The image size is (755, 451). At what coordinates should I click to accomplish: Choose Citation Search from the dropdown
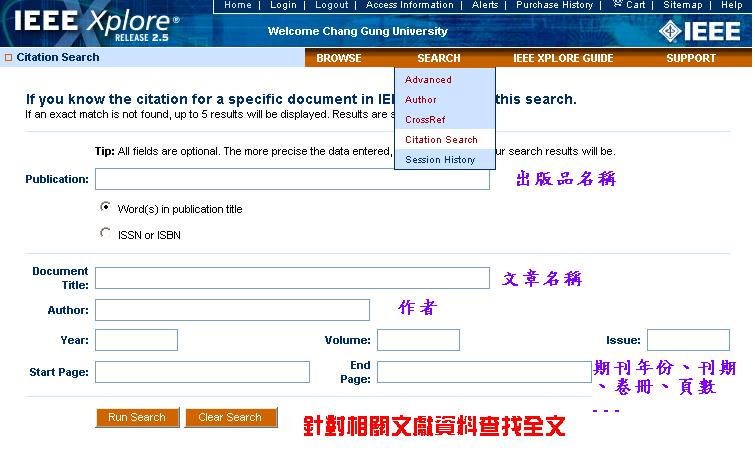tap(444, 140)
